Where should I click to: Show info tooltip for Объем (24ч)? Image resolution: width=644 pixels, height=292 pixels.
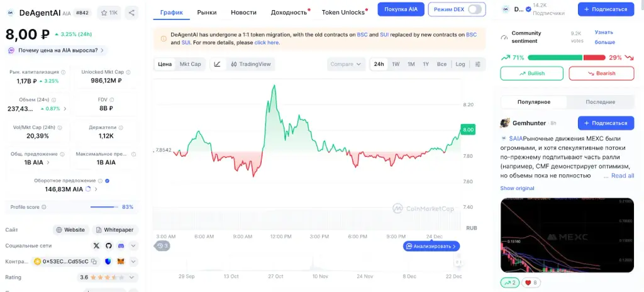[x=54, y=99]
